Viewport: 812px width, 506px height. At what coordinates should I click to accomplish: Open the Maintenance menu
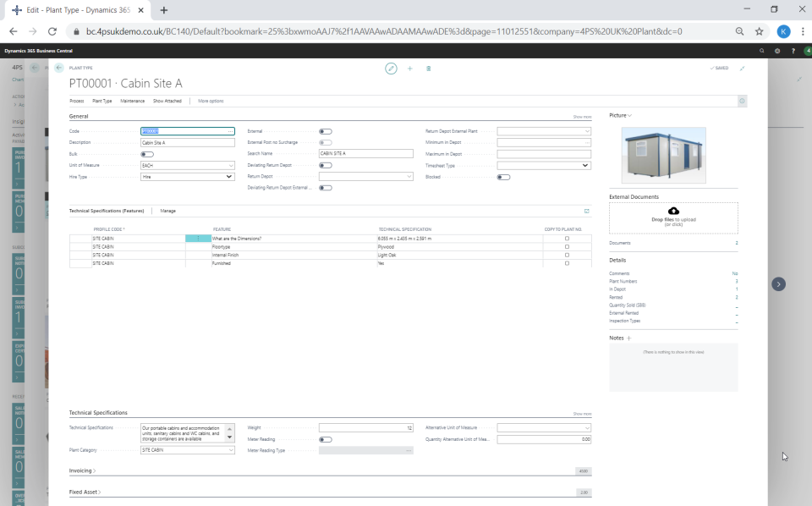point(132,101)
